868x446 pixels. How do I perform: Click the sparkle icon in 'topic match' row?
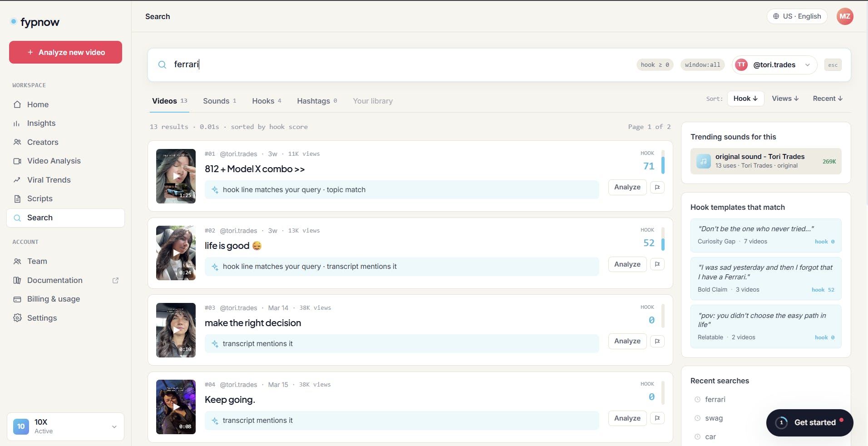point(215,190)
